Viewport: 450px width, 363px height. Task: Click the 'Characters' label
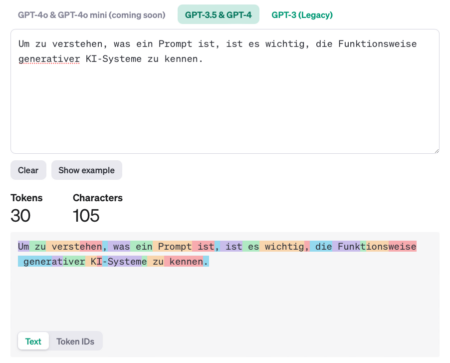[98, 198]
